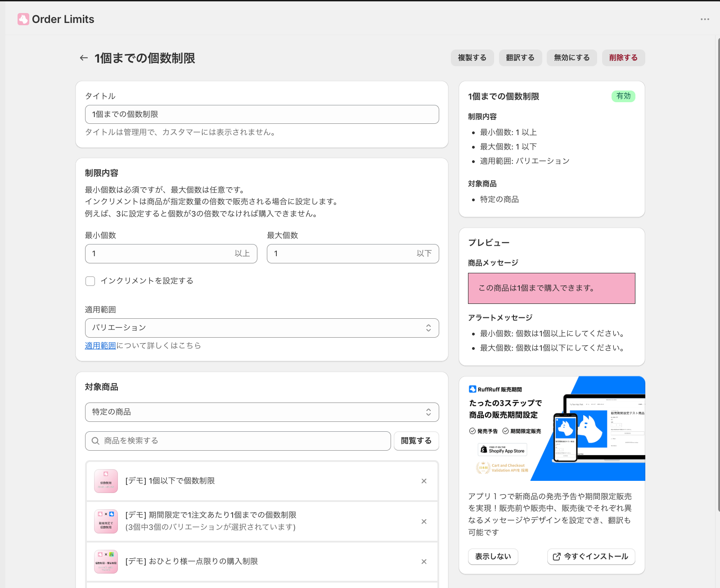720x588 pixels.
Task: Click product name [デモ] 1個以下で個数制限
Action: pos(170,481)
